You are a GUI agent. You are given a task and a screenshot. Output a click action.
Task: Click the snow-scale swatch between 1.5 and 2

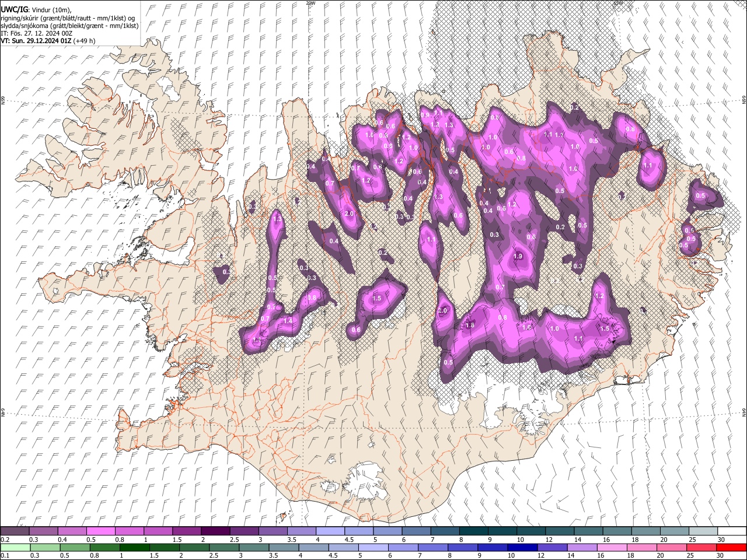187,531
